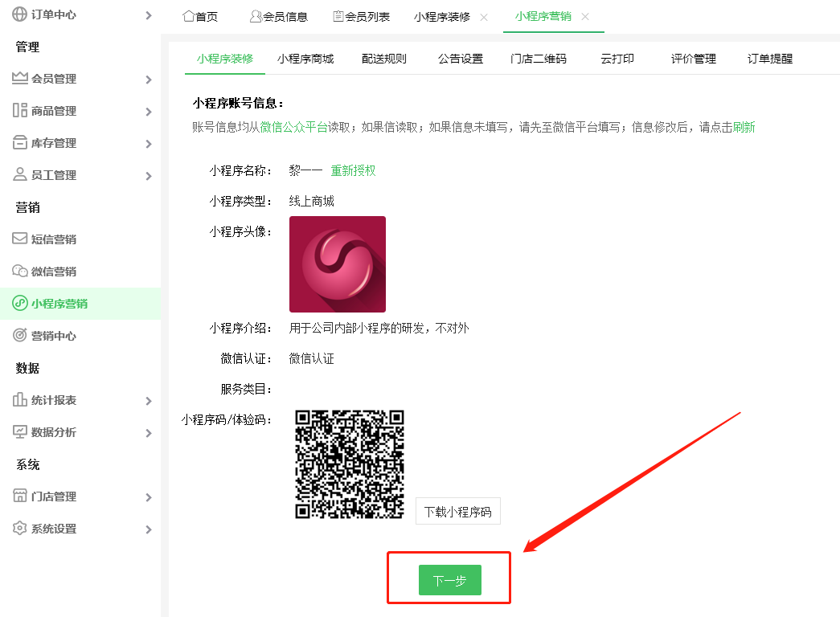Open the 订单中心 (Order Center) icon in sidebar
This screenshot has width=840, height=617.
pos(20,14)
